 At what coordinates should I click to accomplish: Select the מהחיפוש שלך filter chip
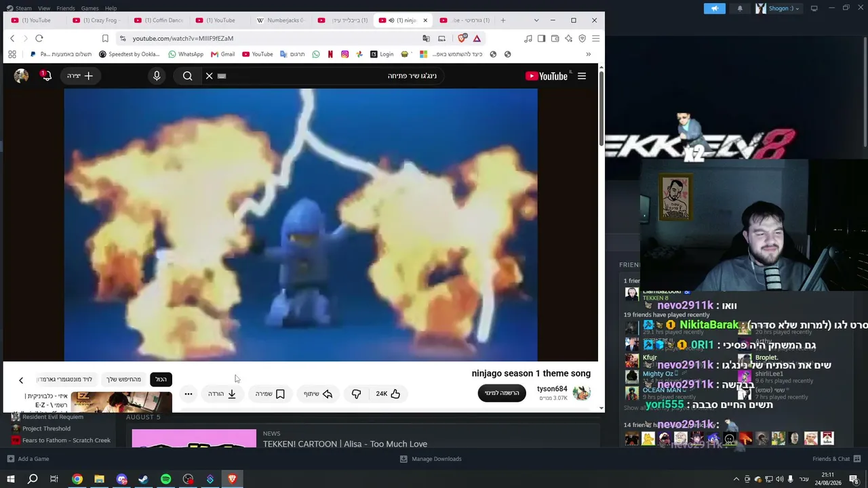coord(123,380)
